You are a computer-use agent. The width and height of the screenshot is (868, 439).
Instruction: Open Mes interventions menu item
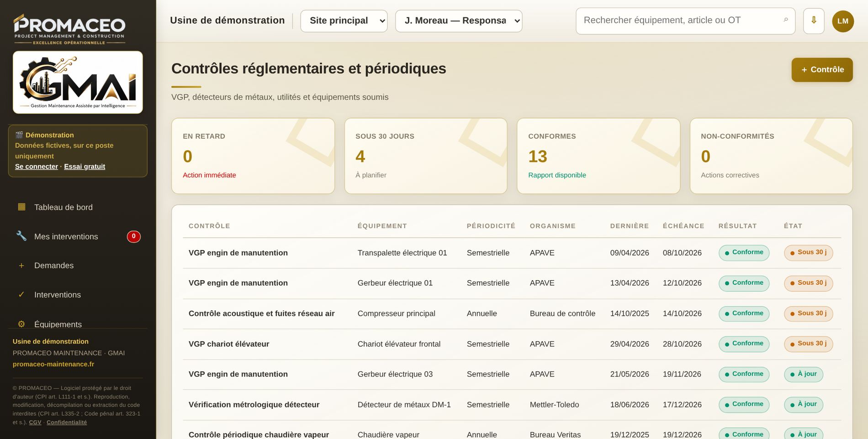pyautogui.click(x=78, y=236)
